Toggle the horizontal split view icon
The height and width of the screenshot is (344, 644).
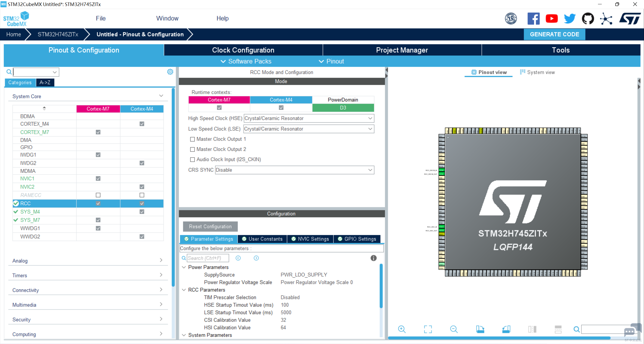pyautogui.click(x=558, y=329)
